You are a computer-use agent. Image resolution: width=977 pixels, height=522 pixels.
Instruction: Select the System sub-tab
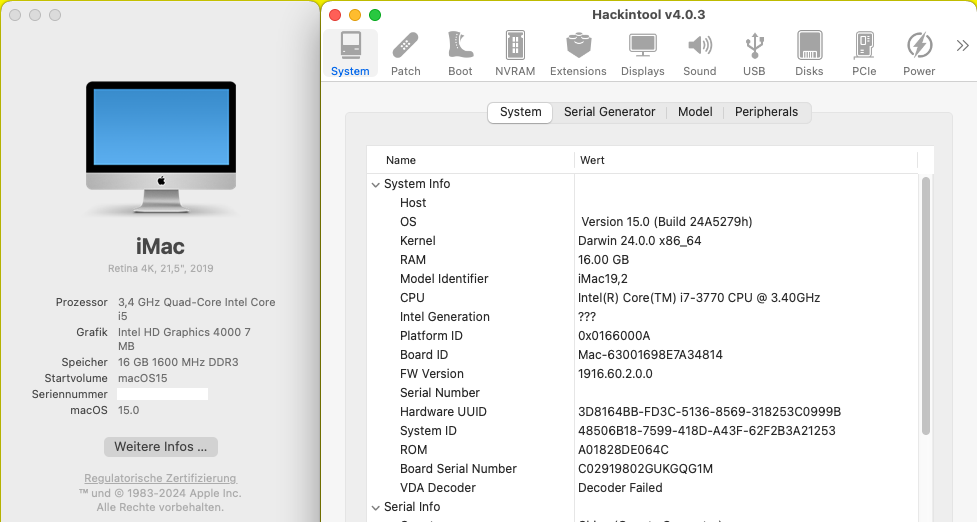[520, 112]
